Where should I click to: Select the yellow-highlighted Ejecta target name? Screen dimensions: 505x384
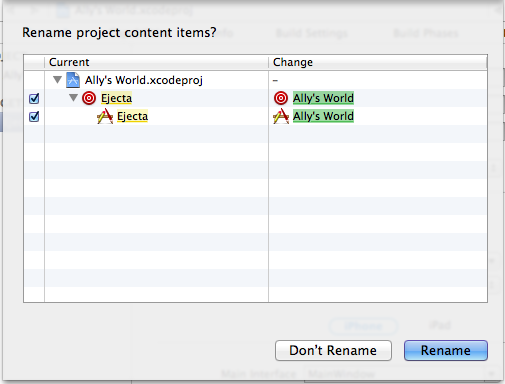[117, 98]
